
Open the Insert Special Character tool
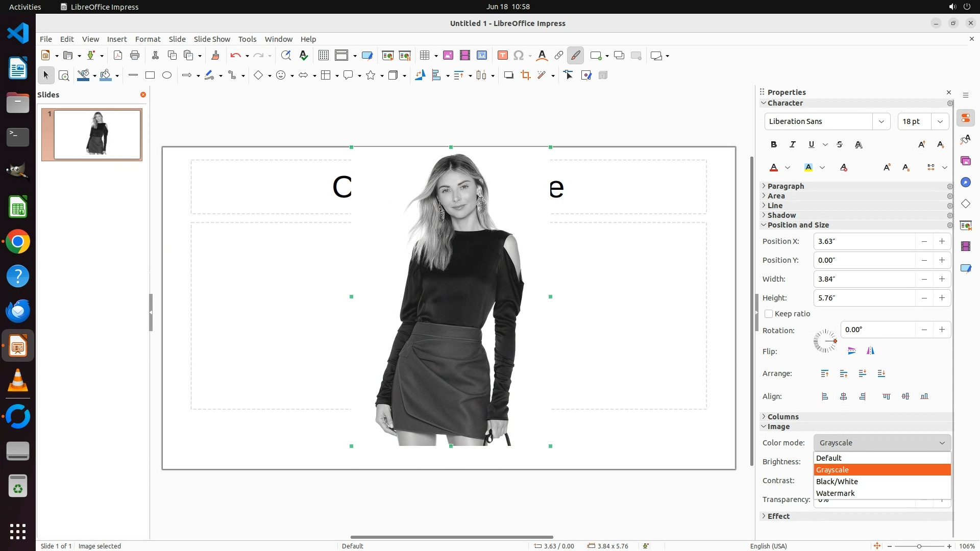click(519, 56)
